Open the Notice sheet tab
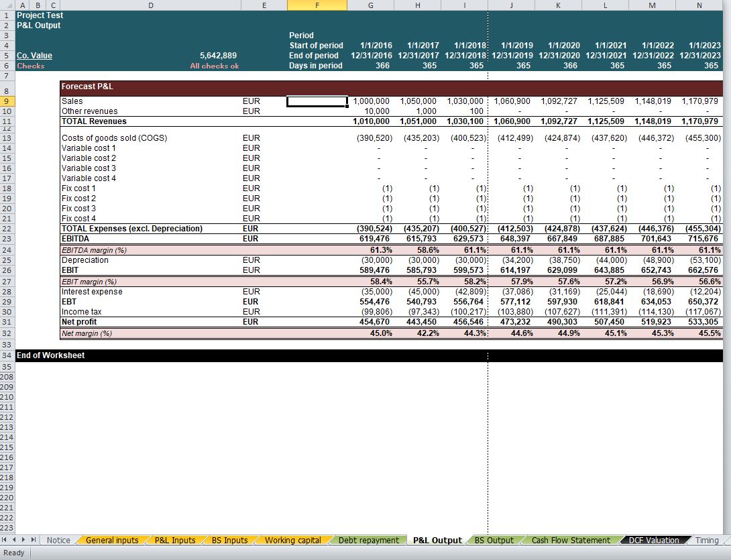 point(58,540)
